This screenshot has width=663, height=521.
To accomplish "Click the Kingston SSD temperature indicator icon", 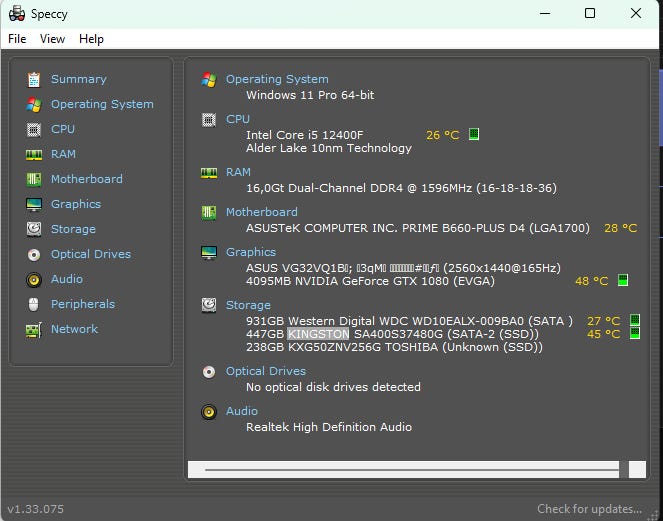I will 635,333.
